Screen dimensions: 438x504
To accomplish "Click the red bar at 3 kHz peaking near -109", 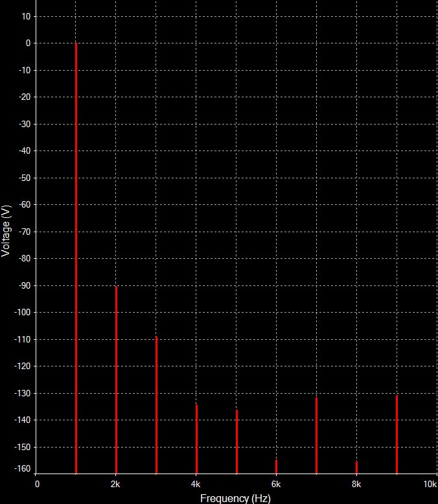I will click(156, 405).
